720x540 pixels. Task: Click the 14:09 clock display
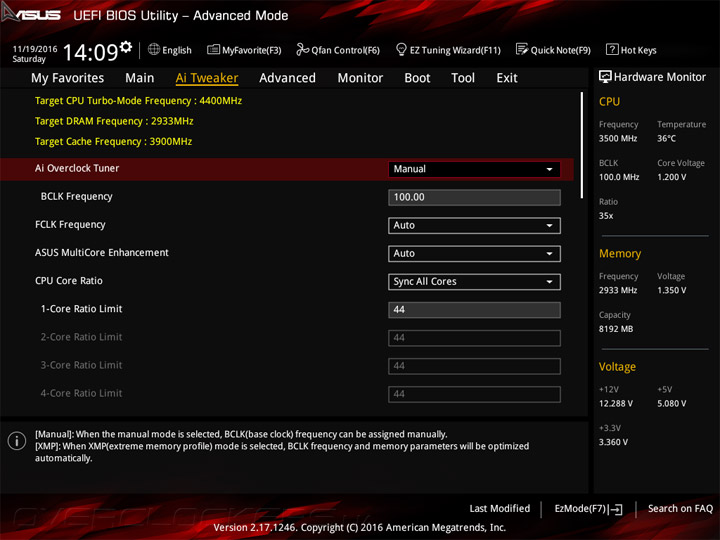tap(90, 52)
